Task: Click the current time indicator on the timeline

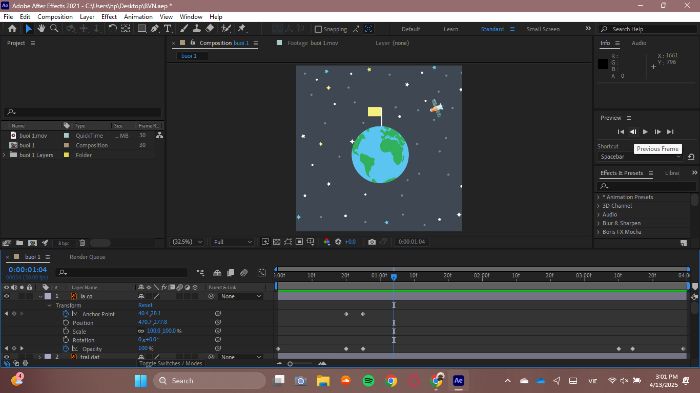Action: tap(394, 277)
